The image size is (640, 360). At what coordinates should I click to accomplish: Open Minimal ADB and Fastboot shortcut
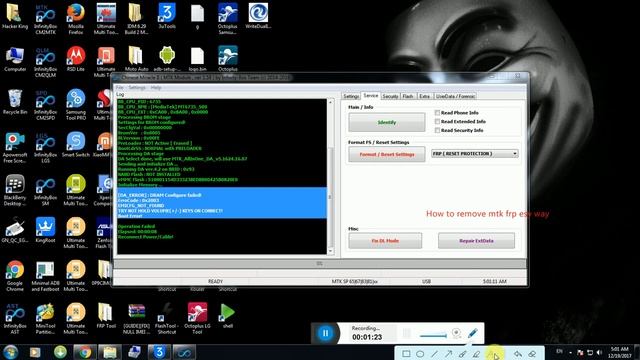coord(45,276)
